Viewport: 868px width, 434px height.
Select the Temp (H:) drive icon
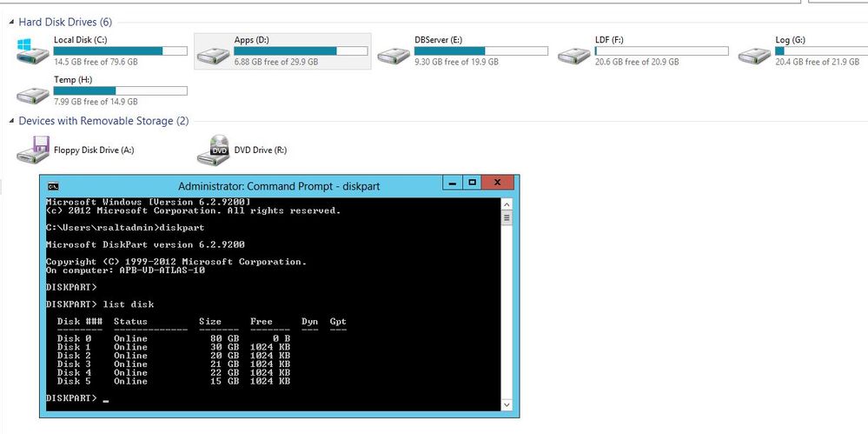[x=33, y=95]
